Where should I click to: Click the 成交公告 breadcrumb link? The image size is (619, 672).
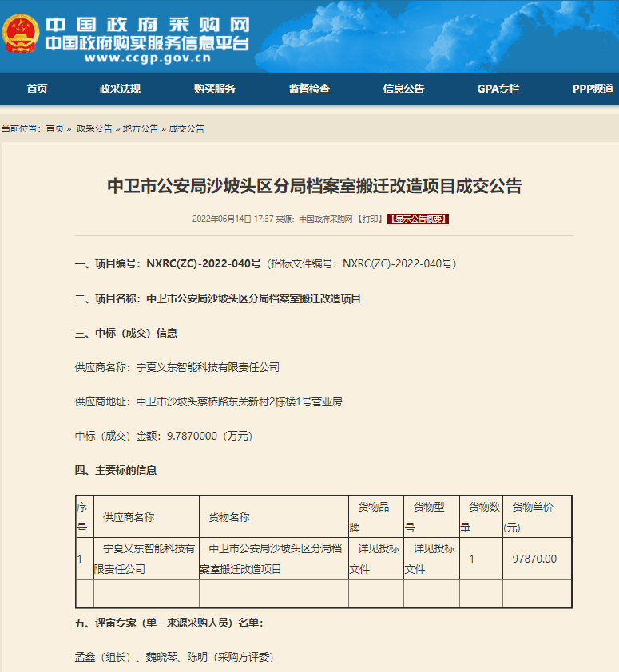pos(187,128)
